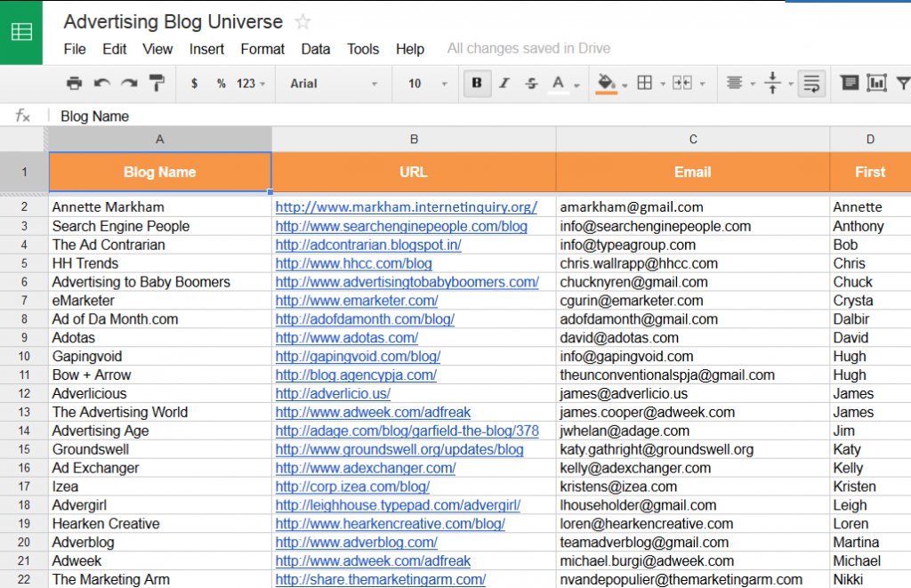
Task: Open the adcontrarian.blogspot.in link
Action: [x=368, y=245]
